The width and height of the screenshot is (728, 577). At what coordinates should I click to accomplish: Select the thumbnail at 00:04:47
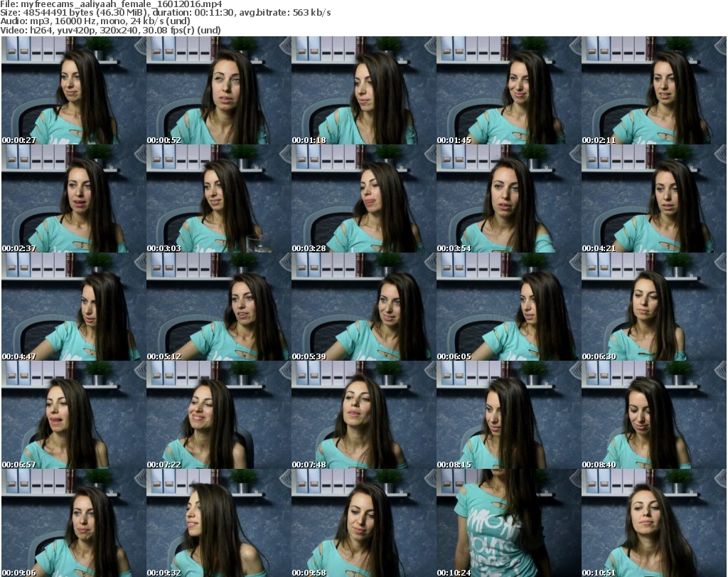tap(73, 307)
